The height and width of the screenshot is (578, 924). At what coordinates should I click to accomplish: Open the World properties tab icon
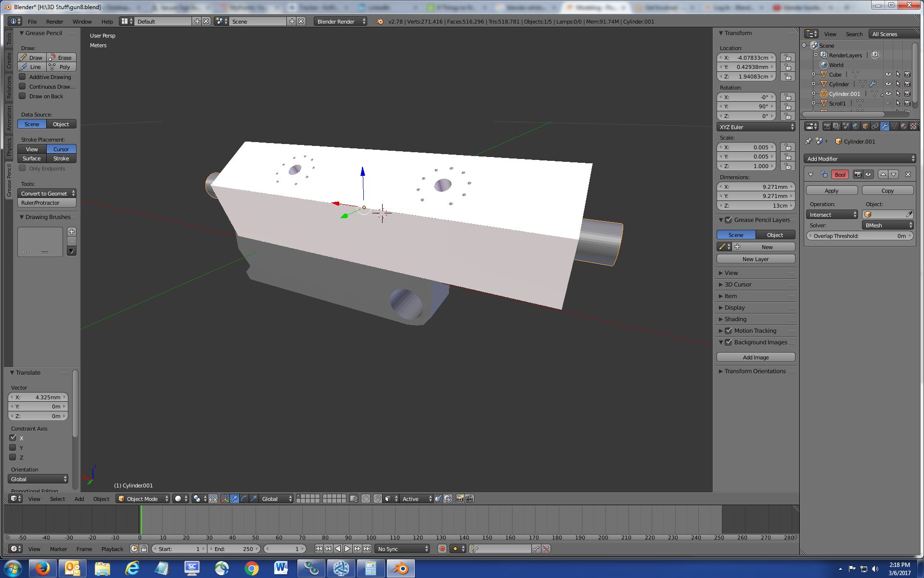pos(856,126)
